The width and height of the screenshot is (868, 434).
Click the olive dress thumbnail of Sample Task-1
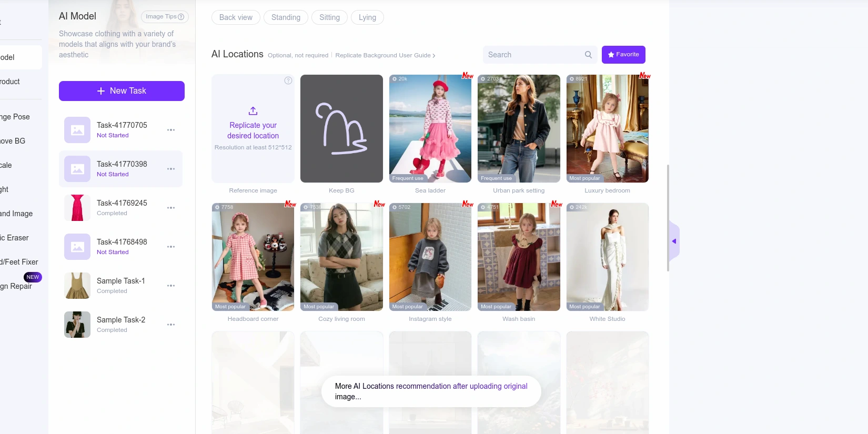point(77,286)
